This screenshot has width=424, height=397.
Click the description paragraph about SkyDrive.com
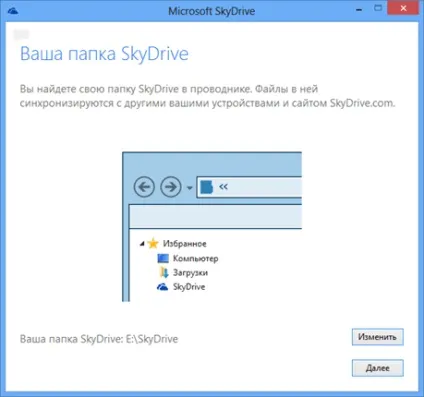[207, 96]
